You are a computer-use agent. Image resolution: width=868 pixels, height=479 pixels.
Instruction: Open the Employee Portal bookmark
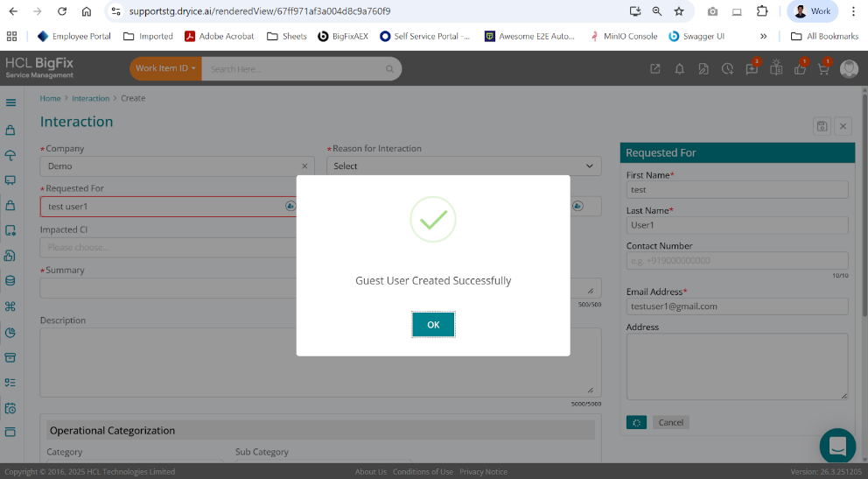coord(73,36)
